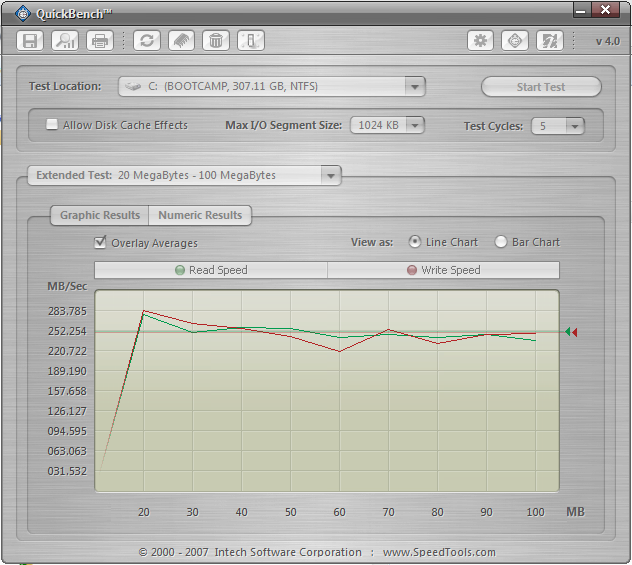Open the Test Cycles dropdown
This screenshot has height=565, width=632.
(558, 126)
